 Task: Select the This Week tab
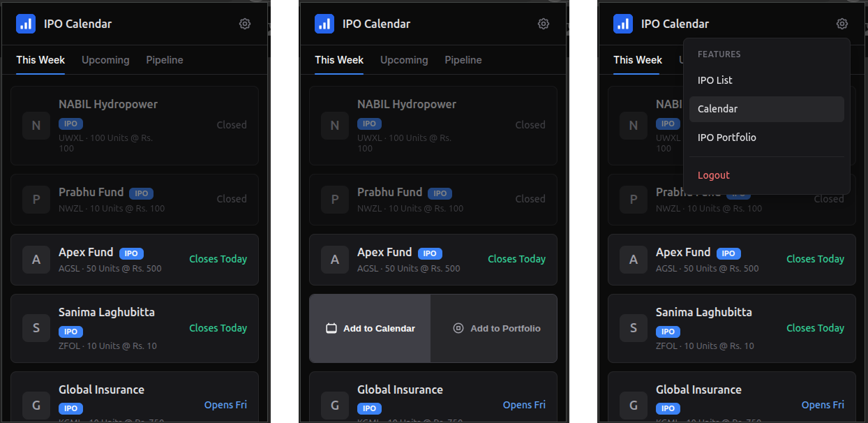[x=40, y=60]
